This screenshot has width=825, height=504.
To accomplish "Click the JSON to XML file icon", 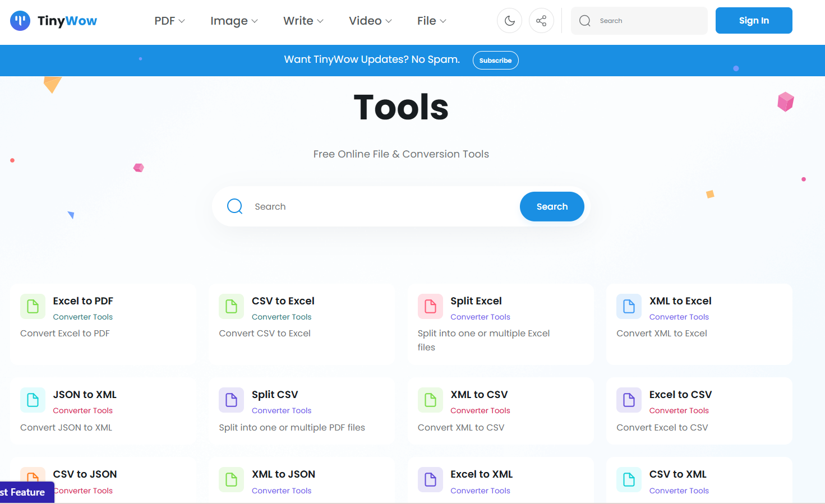I will [x=33, y=400].
